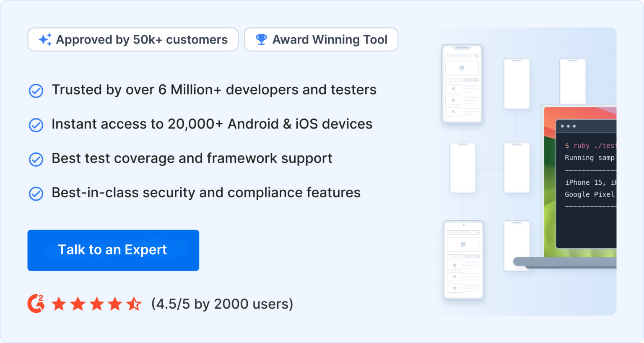Click the checkmark beside 20,000+ Android & iOS devices
This screenshot has width=644, height=343.
(36, 125)
